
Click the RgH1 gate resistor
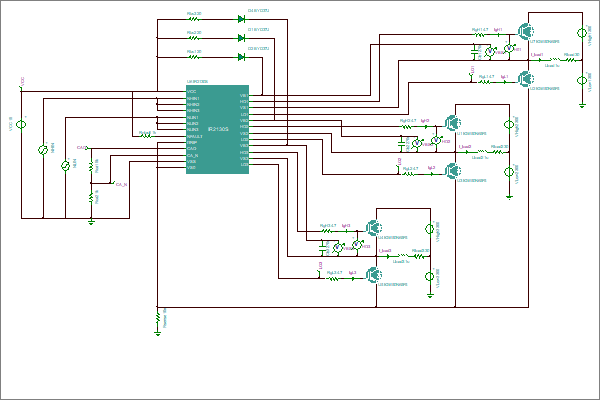point(480,35)
